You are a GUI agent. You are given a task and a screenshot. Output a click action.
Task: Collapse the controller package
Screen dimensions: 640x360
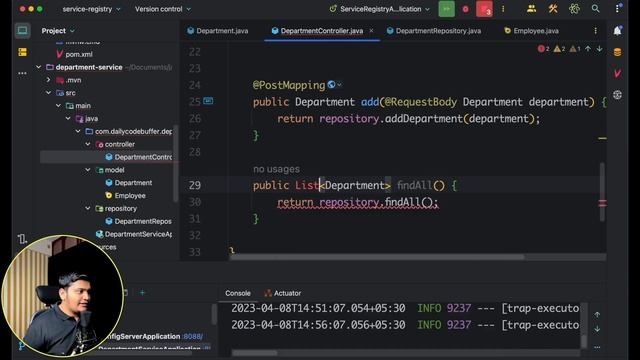point(88,144)
